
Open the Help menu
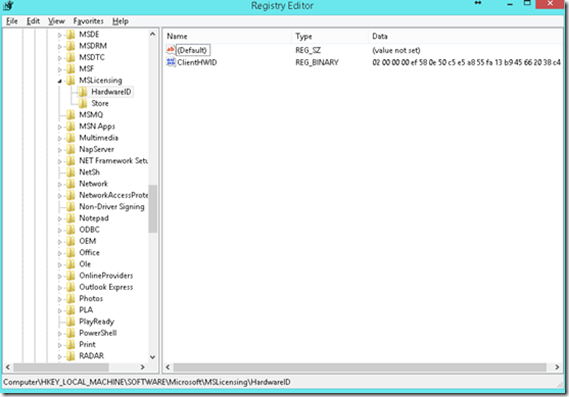pyautogui.click(x=120, y=21)
